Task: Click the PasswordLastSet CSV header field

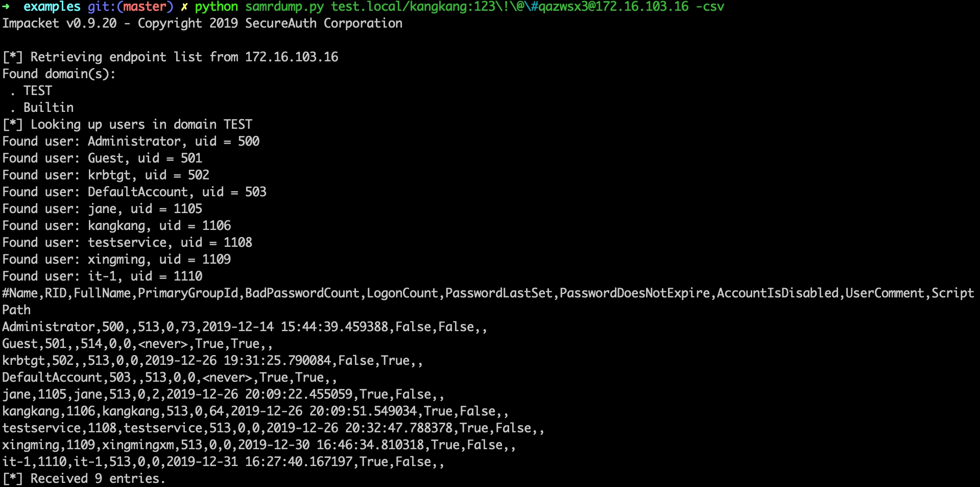Action: pos(498,293)
